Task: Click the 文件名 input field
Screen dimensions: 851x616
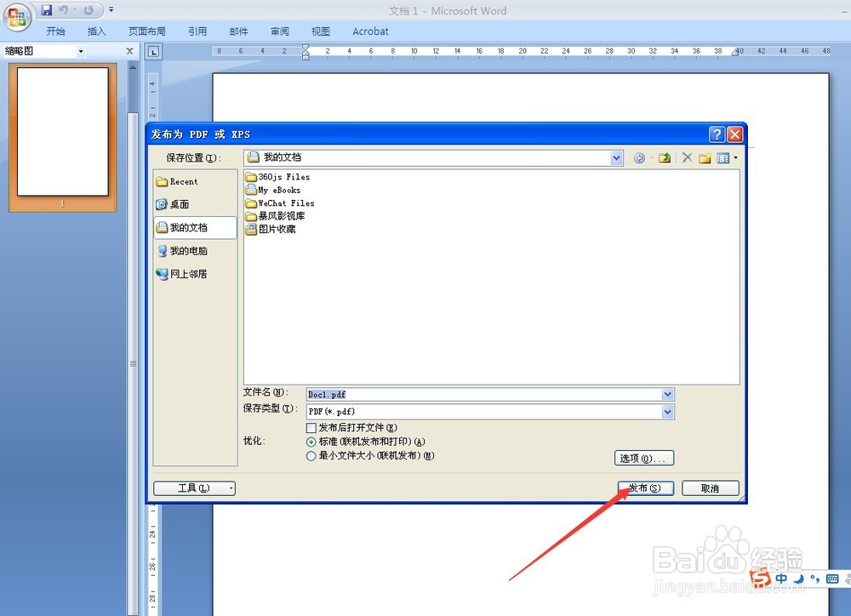Action: coord(483,395)
